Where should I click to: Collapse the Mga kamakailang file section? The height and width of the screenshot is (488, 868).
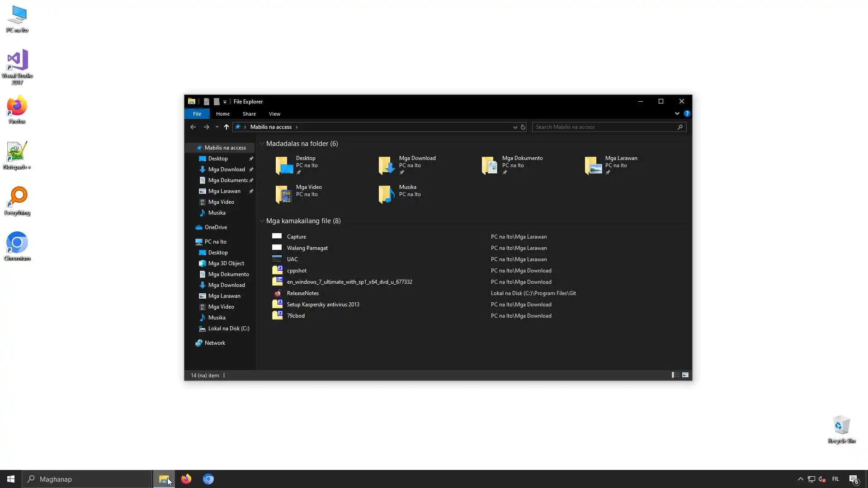click(262, 221)
